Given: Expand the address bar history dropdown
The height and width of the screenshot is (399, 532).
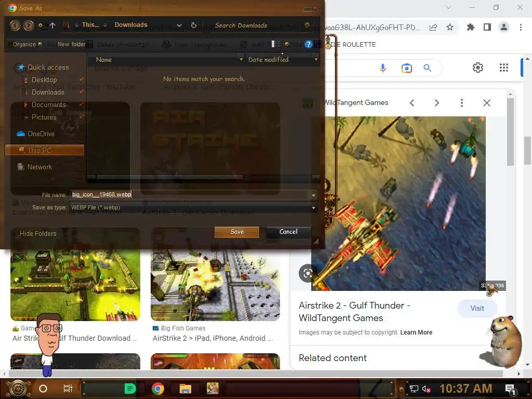Looking at the screenshot, I should click(179, 25).
